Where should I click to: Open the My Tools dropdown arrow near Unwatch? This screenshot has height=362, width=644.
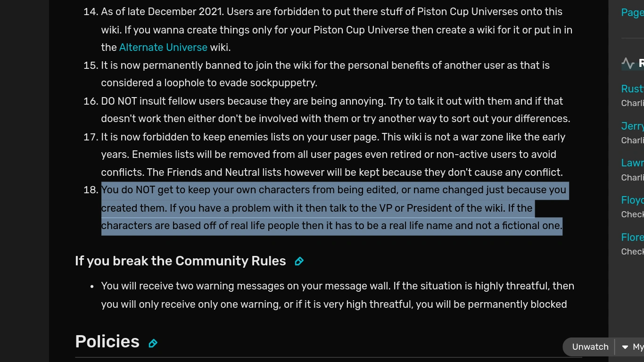[x=625, y=346]
